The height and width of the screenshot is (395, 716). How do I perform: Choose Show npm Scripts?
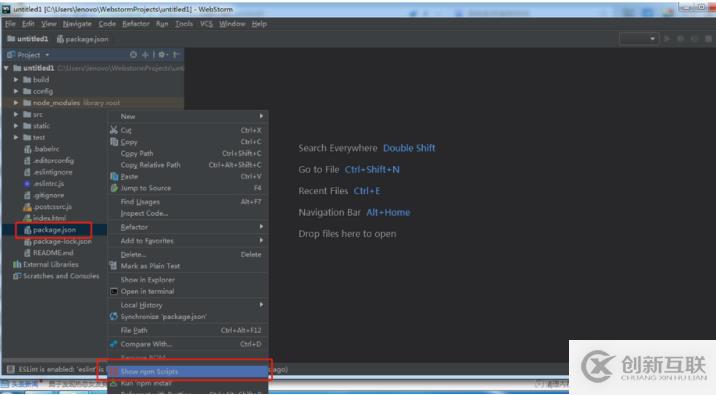click(x=188, y=372)
